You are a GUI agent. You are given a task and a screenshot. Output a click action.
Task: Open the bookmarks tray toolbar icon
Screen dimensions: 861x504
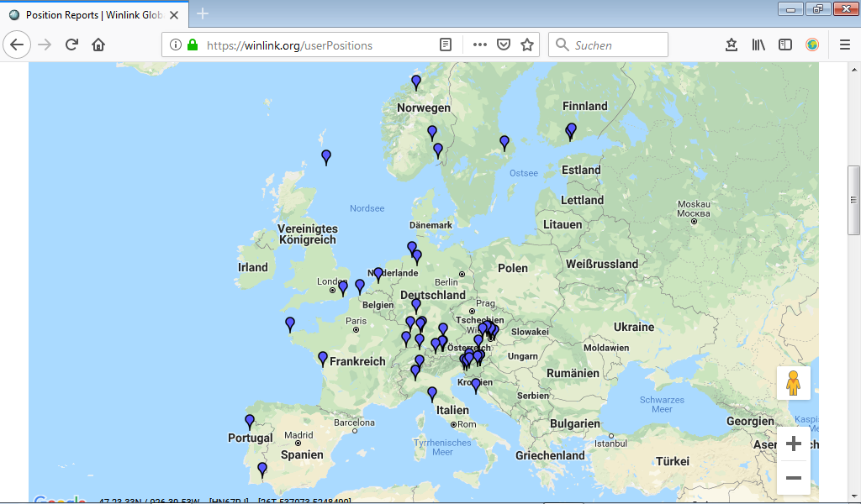(x=732, y=45)
